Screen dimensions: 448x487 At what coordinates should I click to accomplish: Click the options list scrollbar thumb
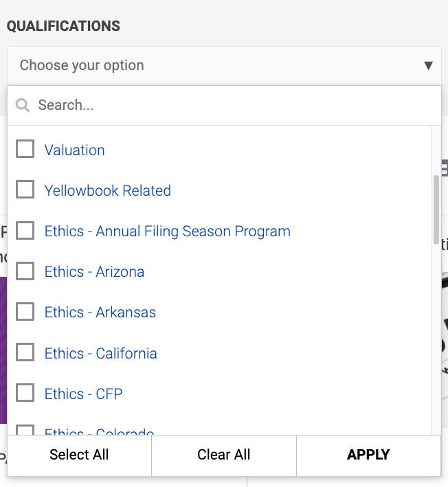click(x=436, y=209)
